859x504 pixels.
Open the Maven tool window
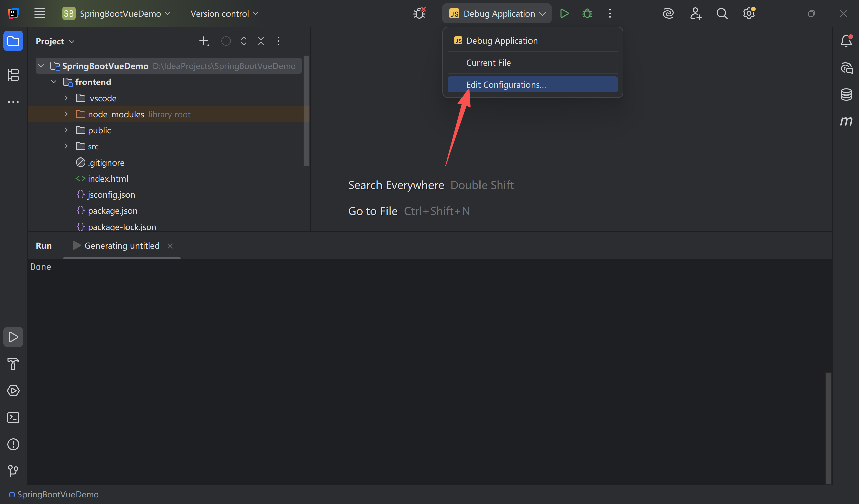click(846, 121)
